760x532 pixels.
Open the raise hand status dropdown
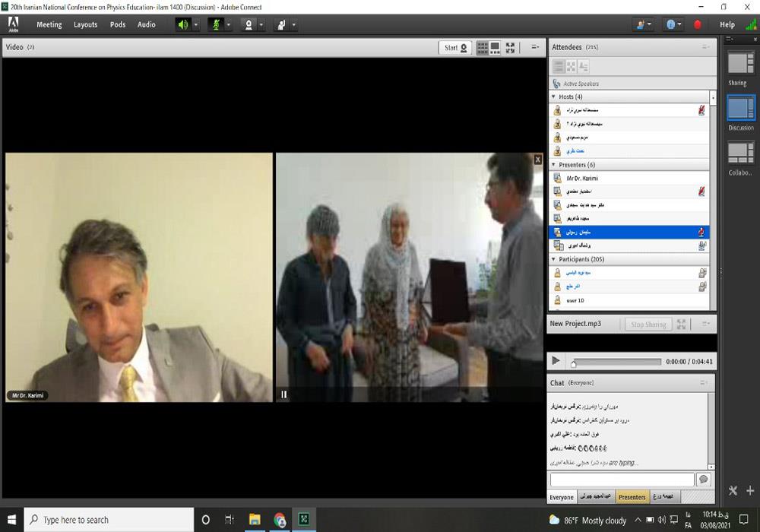tap(293, 24)
